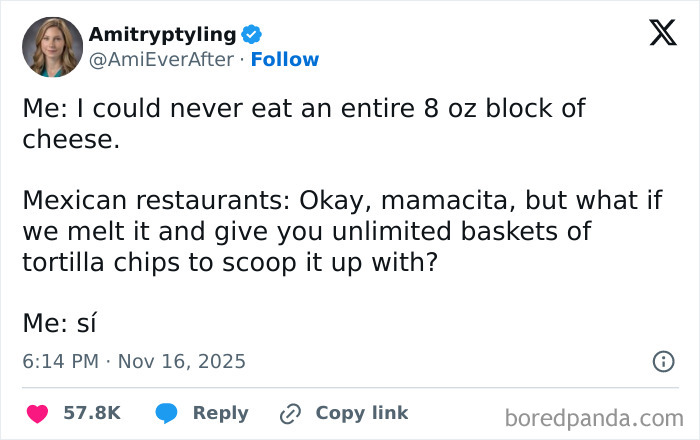Click the blue reply bubble icon
700x440 pixels.
[x=166, y=413]
